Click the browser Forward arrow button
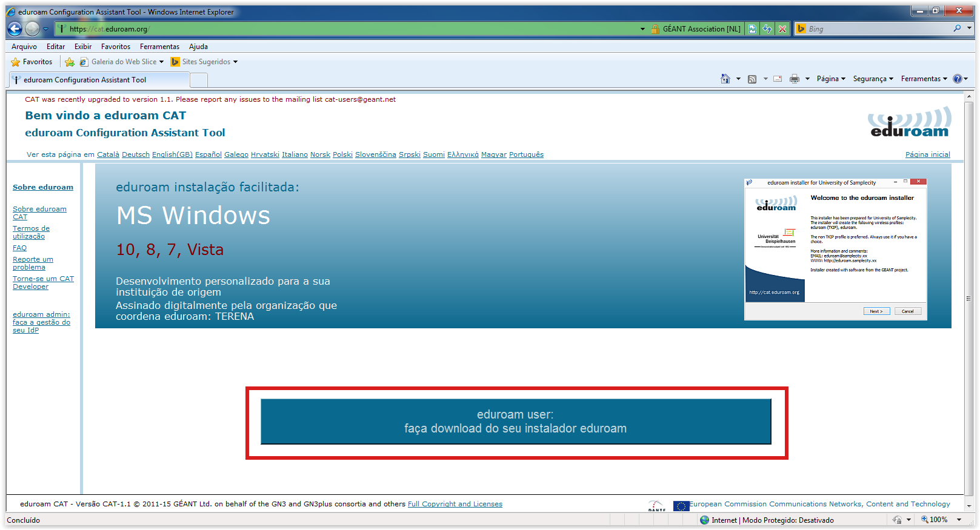The image size is (980, 530). [33, 28]
